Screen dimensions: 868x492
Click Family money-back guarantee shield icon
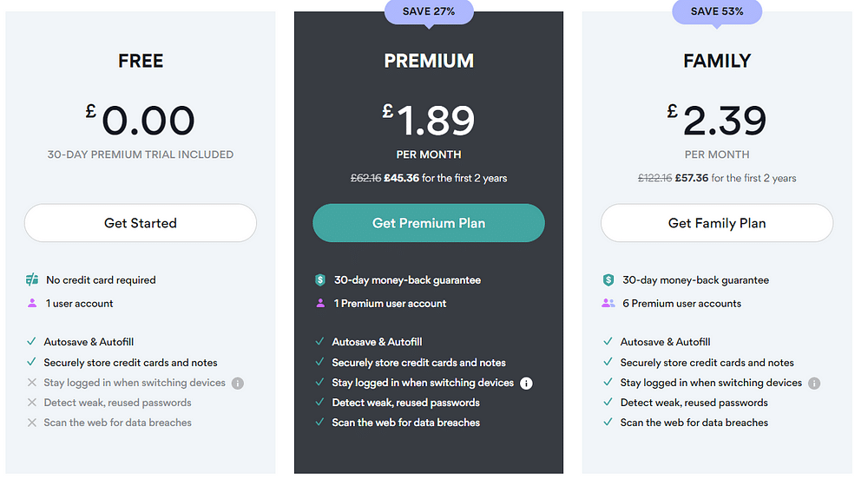coord(608,280)
